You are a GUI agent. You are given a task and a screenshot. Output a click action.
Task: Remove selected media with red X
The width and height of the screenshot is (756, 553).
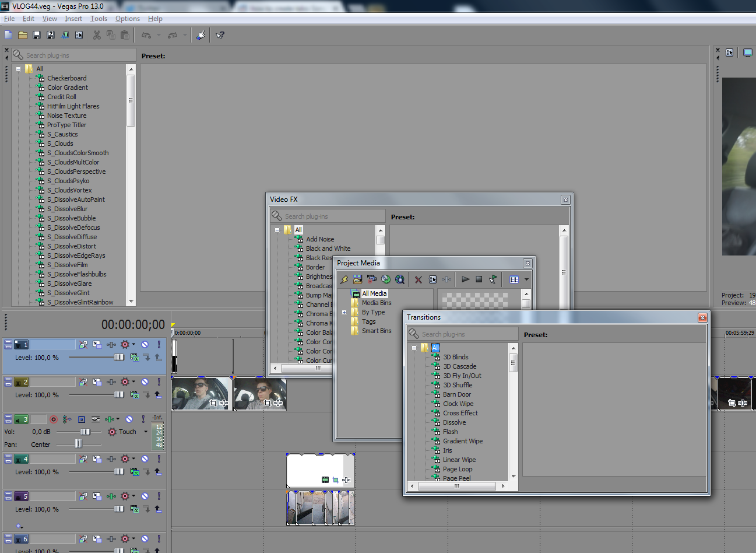(418, 279)
